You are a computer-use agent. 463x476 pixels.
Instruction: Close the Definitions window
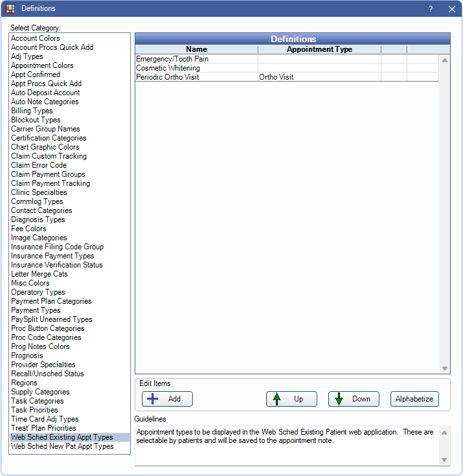pyautogui.click(x=451, y=9)
